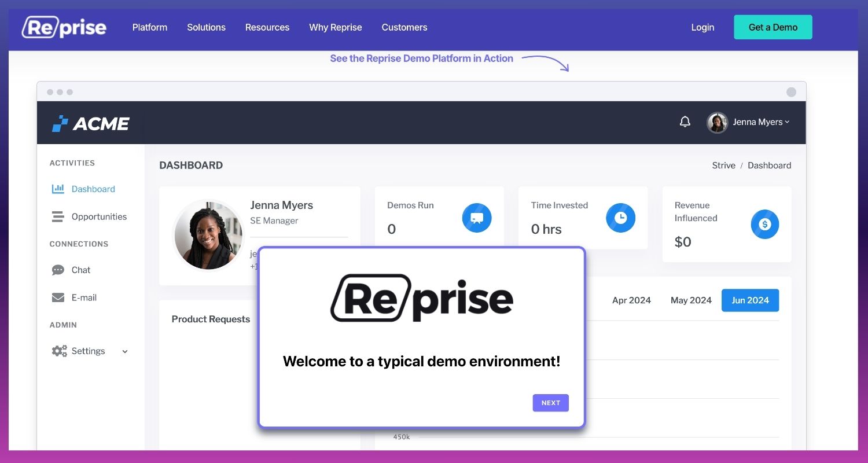Click the Reprise logo in welcome popup
The width and height of the screenshot is (868, 463).
tap(422, 297)
